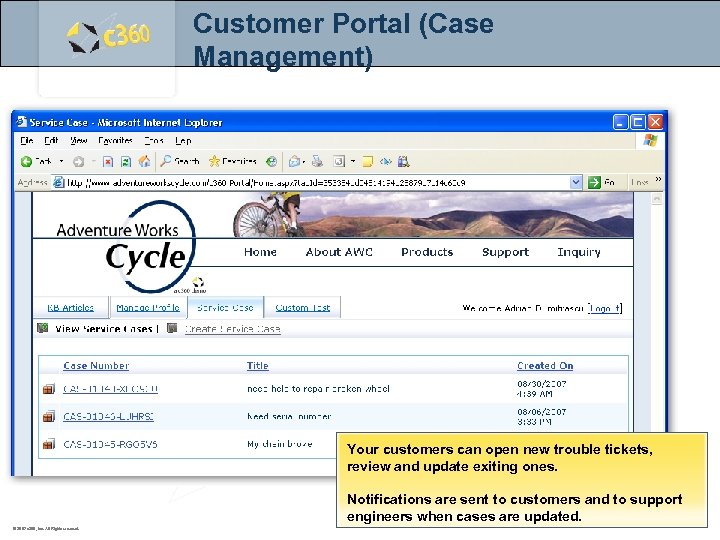This screenshot has height=540, width=720.
Task: Click the View Service Cases label
Action: [104, 329]
